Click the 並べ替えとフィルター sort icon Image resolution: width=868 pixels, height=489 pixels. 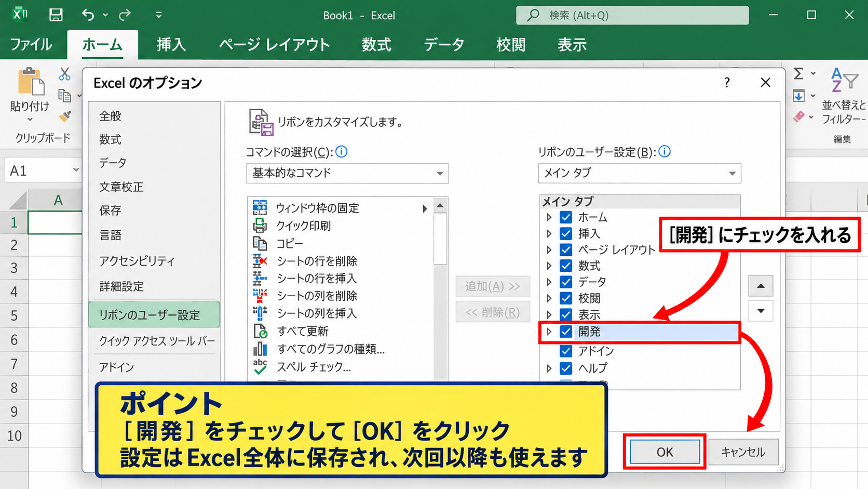(844, 81)
